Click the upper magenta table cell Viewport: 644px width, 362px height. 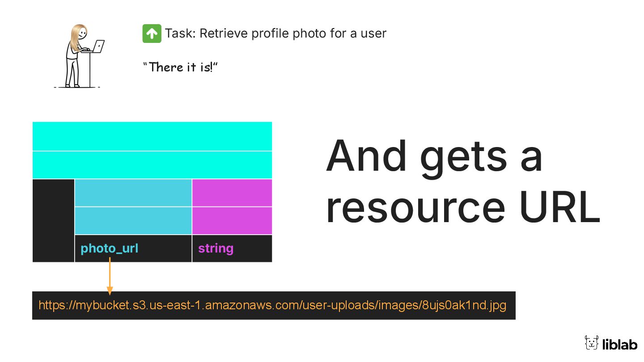click(232, 193)
